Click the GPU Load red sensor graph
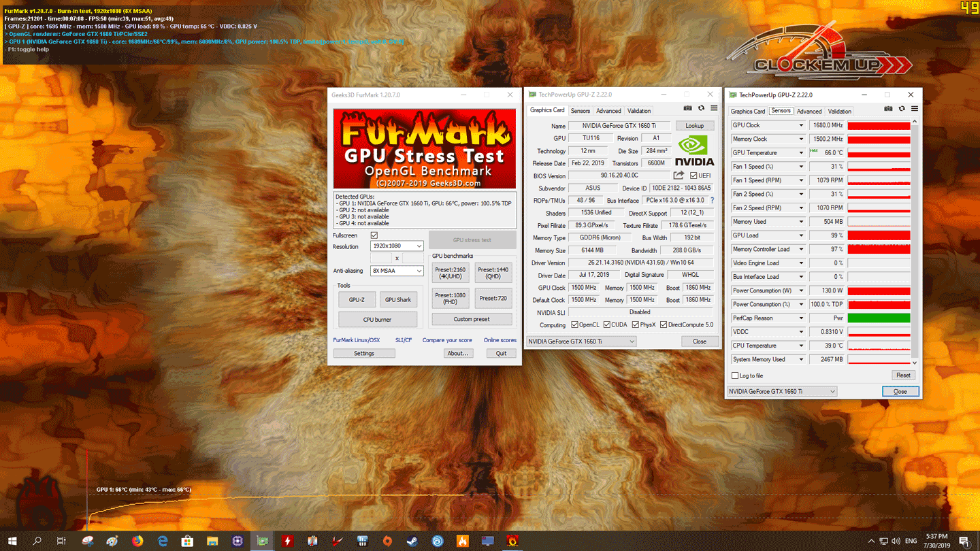Screen dimensions: 980x551 tap(879, 235)
